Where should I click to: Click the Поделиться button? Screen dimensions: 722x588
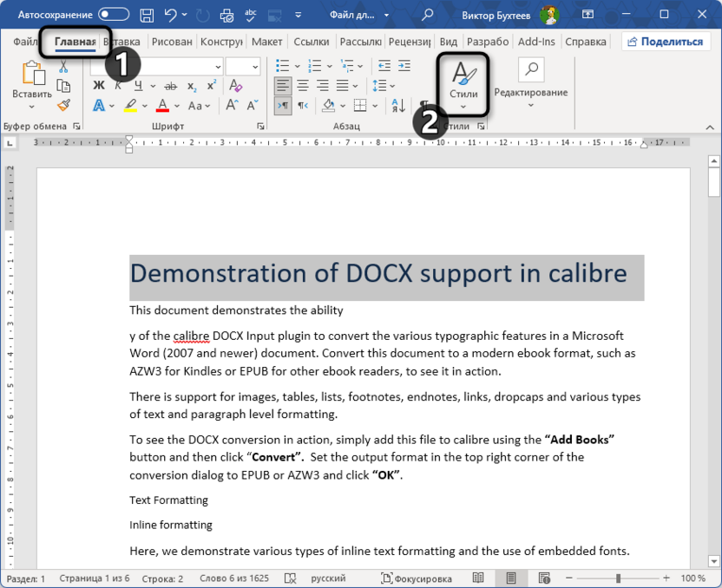(x=666, y=42)
